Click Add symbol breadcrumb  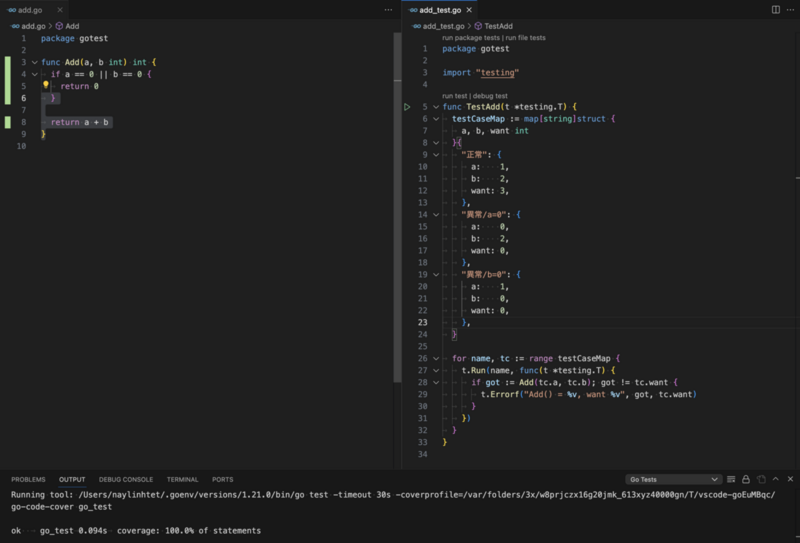click(67, 26)
